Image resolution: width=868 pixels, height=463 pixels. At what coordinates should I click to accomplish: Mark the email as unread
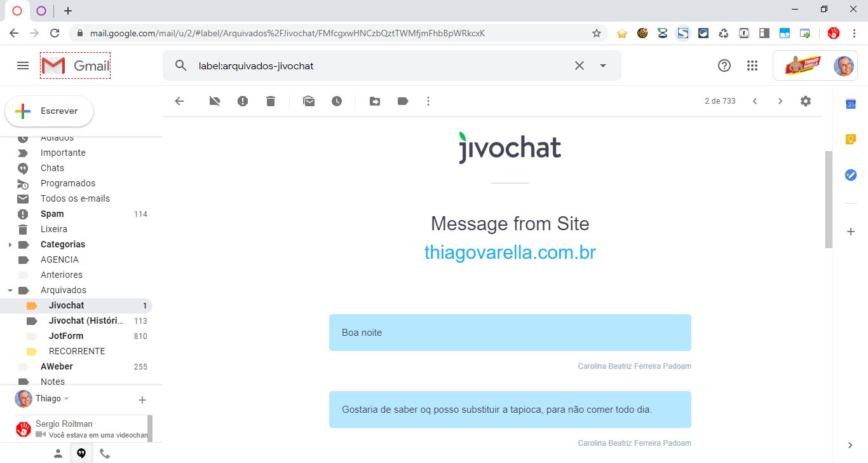(309, 101)
